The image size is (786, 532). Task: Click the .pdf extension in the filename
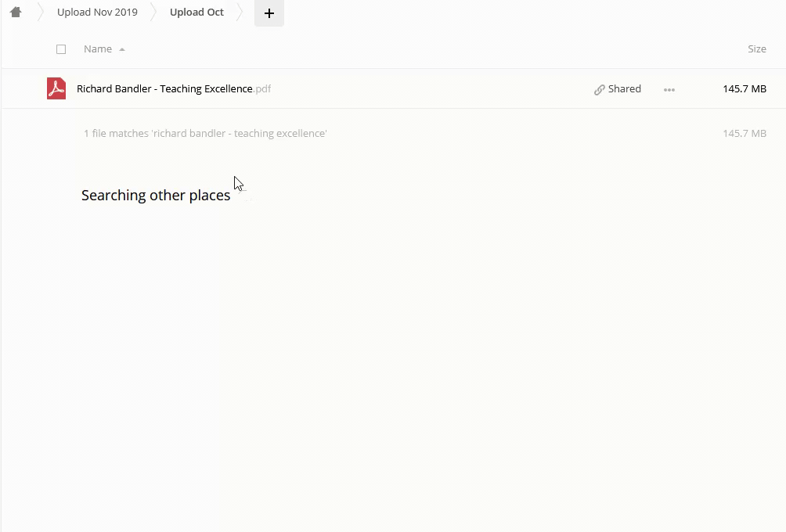point(262,89)
